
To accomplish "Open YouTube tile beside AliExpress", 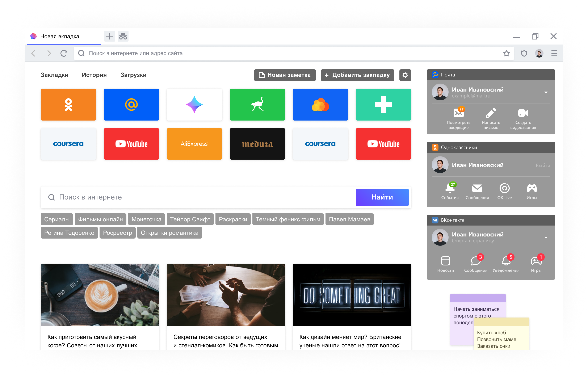I will (131, 144).
